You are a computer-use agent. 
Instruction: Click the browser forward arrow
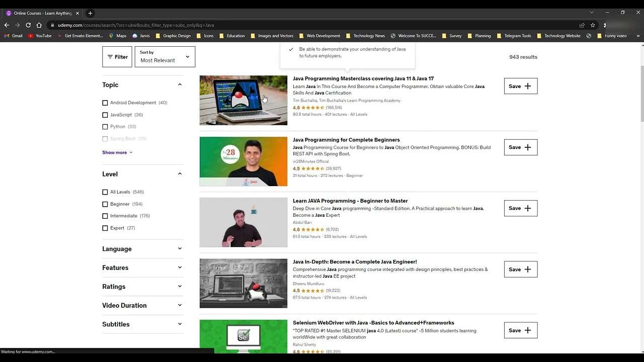(18, 25)
